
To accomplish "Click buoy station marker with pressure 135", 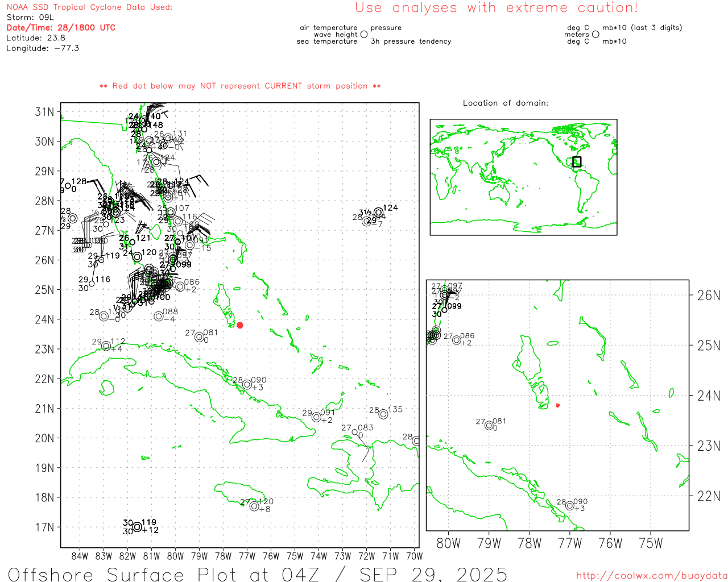I will click(x=383, y=414).
